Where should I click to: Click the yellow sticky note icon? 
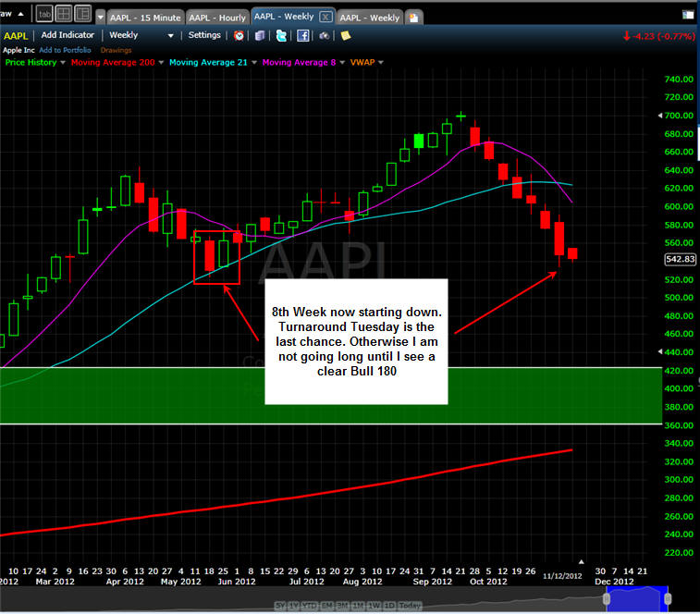(x=346, y=36)
